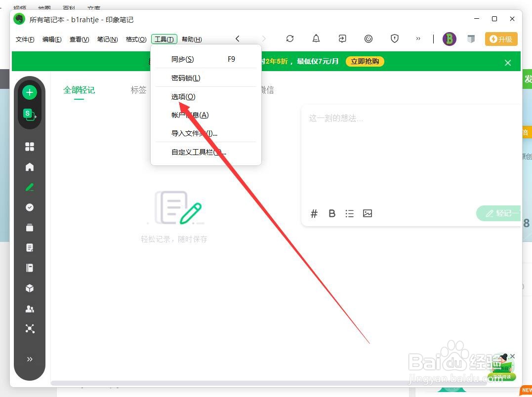Insert a hashtag with the # icon
This screenshot has height=397, width=532.
(x=314, y=213)
